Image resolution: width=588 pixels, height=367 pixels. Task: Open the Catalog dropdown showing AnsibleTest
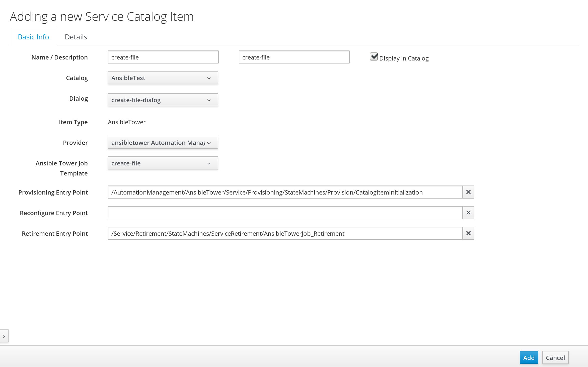(163, 78)
